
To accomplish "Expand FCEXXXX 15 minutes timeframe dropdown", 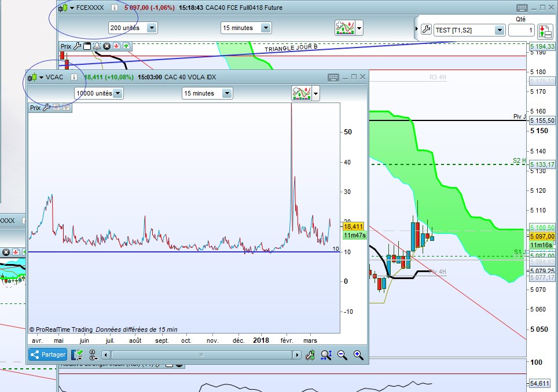I will point(266,28).
